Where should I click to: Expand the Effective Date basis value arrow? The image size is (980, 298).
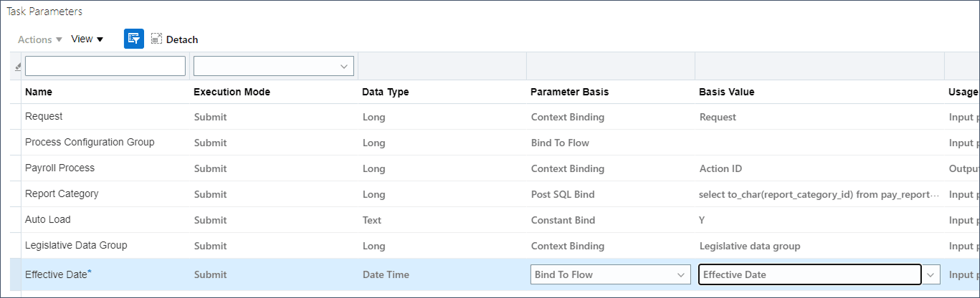click(x=931, y=274)
